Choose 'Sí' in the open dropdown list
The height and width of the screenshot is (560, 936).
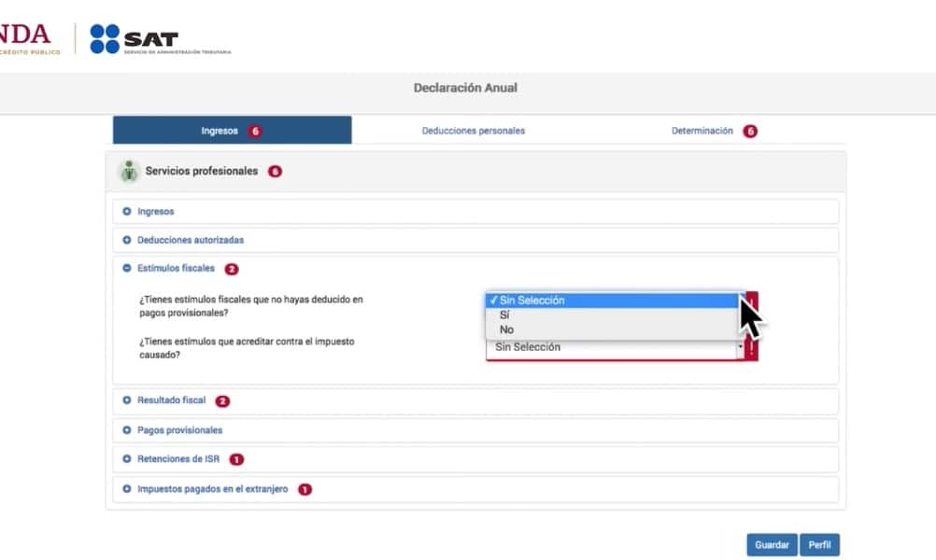click(x=504, y=315)
